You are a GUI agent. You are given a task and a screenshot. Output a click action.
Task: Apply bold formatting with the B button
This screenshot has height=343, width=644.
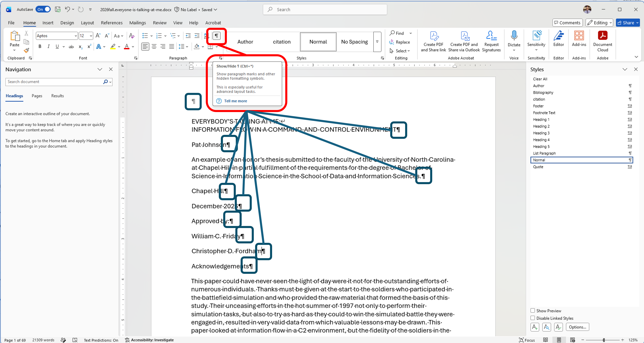click(x=40, y=47)
